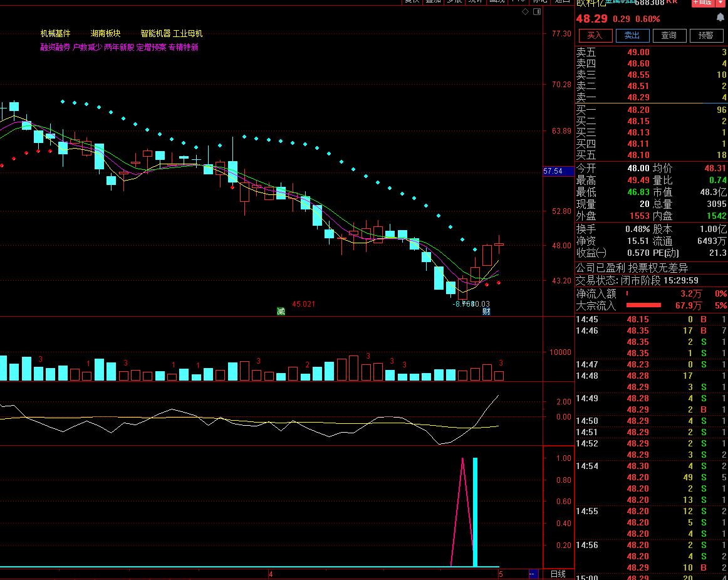728x580 pixels.
Task: Add stock via +自选 button
Action: (702, 3)
